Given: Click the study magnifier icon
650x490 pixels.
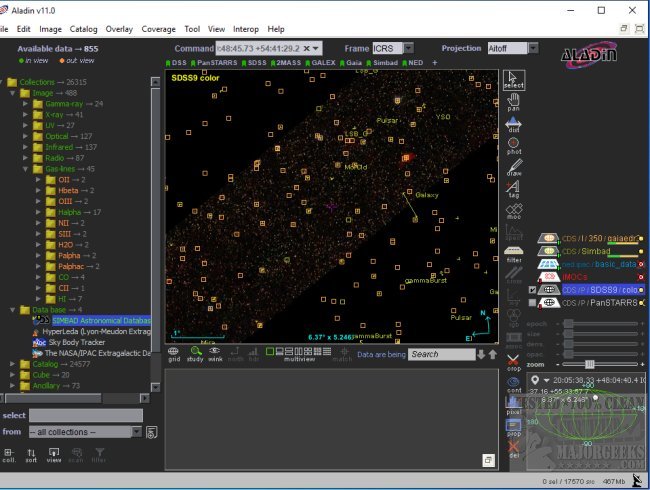Looking at the screenshot, I should pos(195,353).
